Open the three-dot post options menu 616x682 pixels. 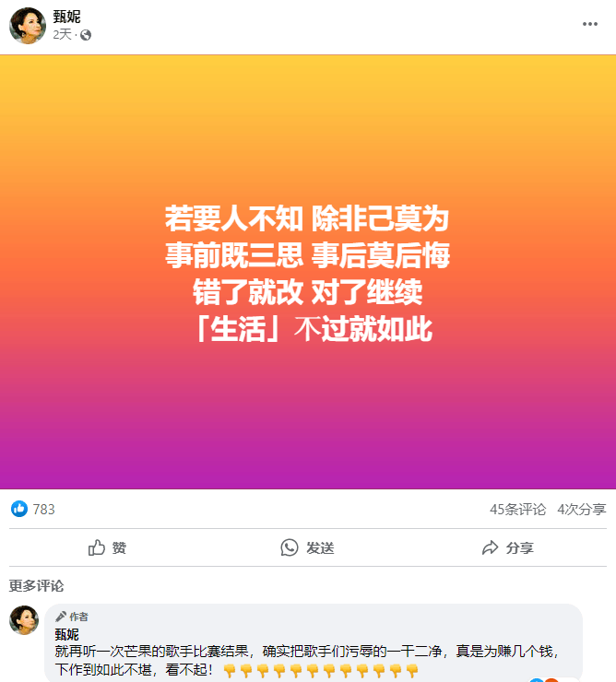[x=590, y=24]
